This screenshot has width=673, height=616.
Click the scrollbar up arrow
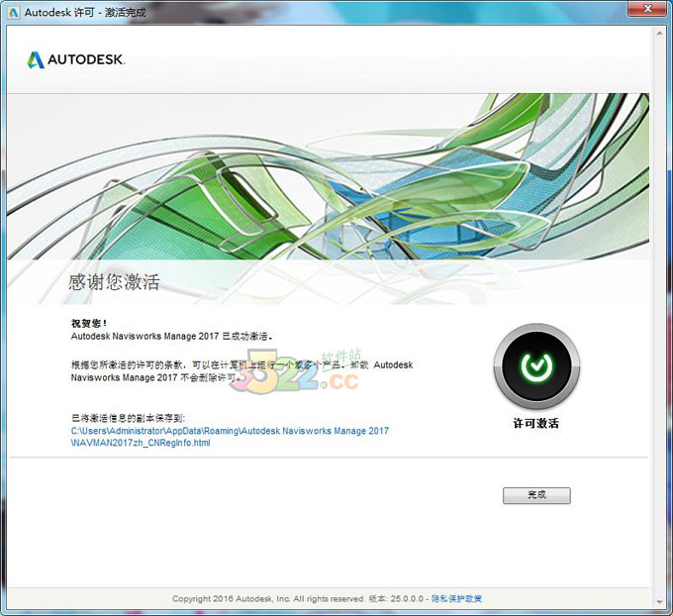(659, 34)
